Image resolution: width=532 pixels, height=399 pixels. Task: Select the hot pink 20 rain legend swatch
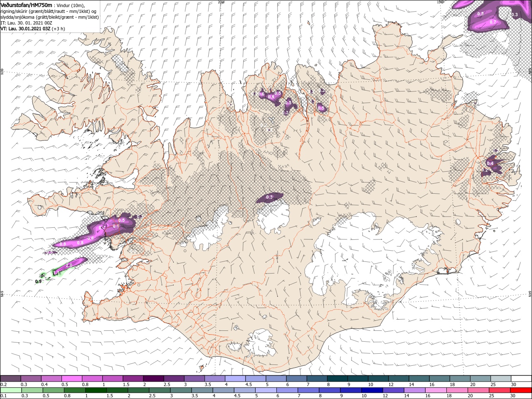(478, 390)
